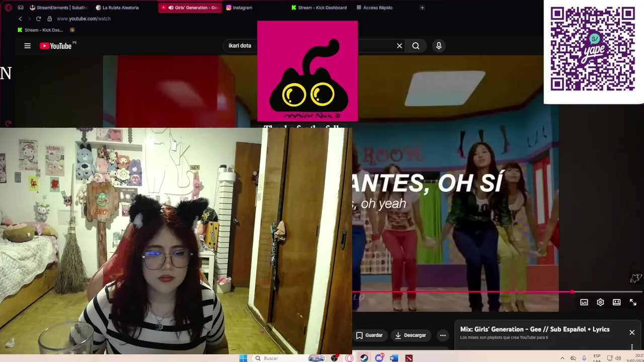
Task: Open Steam from the taskbar
Action: (x=364, y=358)
